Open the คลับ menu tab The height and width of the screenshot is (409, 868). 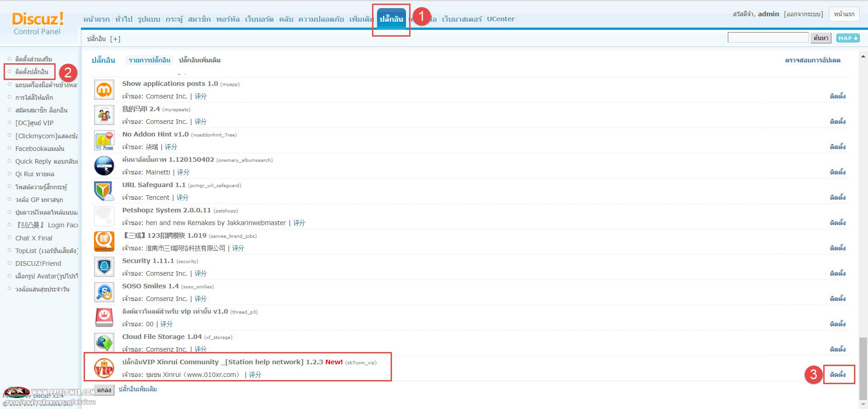[x=286, y=19]
